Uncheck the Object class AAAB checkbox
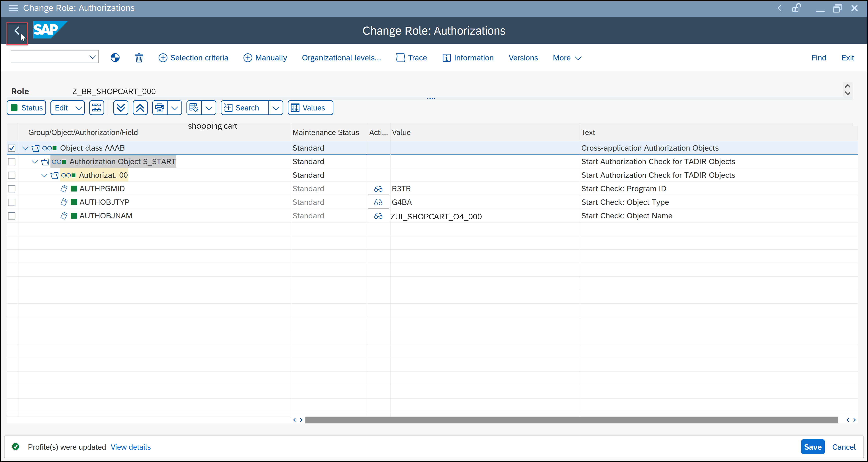 pyautogui.click(x=12, y=148)
